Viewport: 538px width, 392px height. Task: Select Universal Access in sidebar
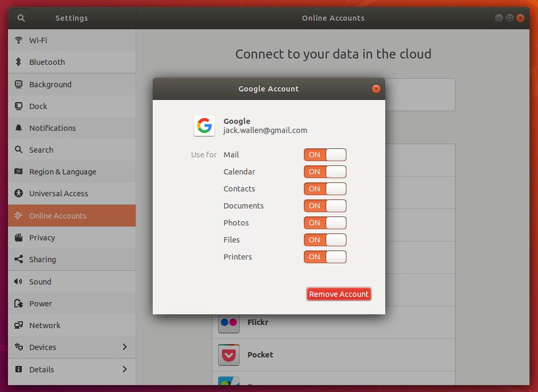pyautogui.click(x=72, y=194)
